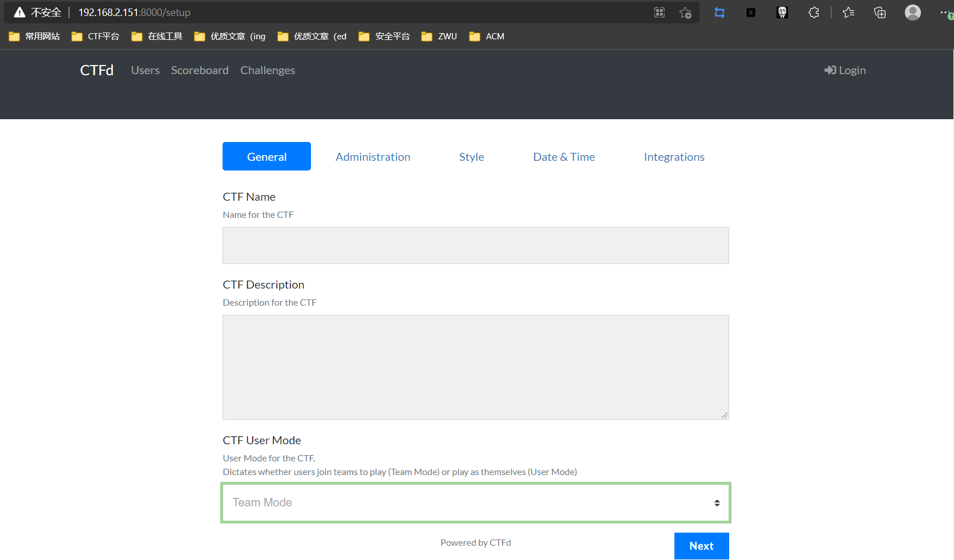Select the General setup tab
The height and width of the screenshot is (560, 954).
(266, 156)
